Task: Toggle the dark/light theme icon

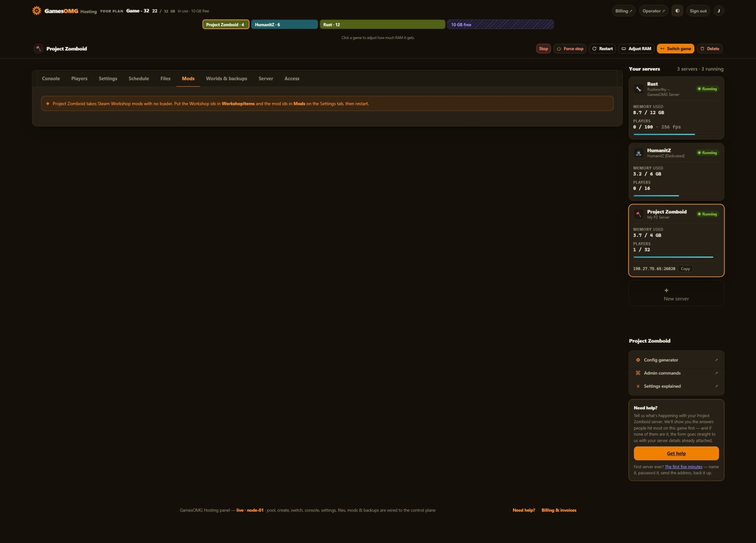Action: (677, 11)
